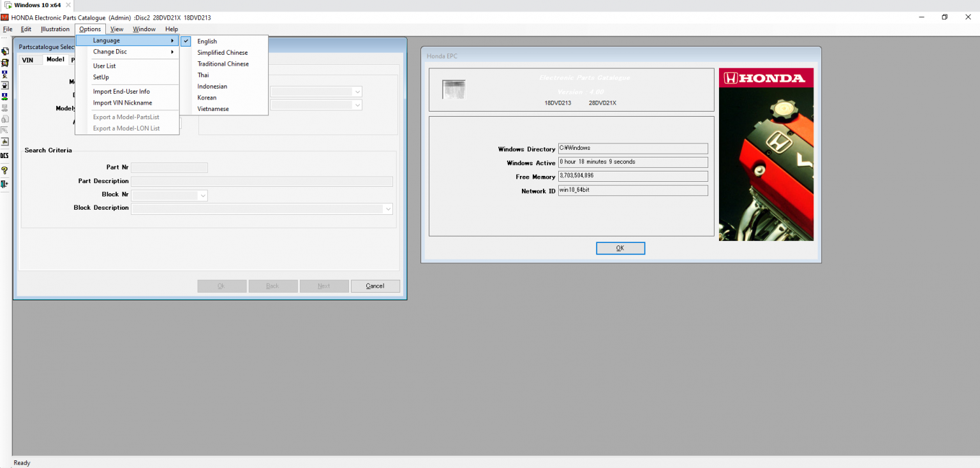This screenshot has width=980, height=468.
Task: Click inside the Part Nr input field
Action: coord(169,167)
